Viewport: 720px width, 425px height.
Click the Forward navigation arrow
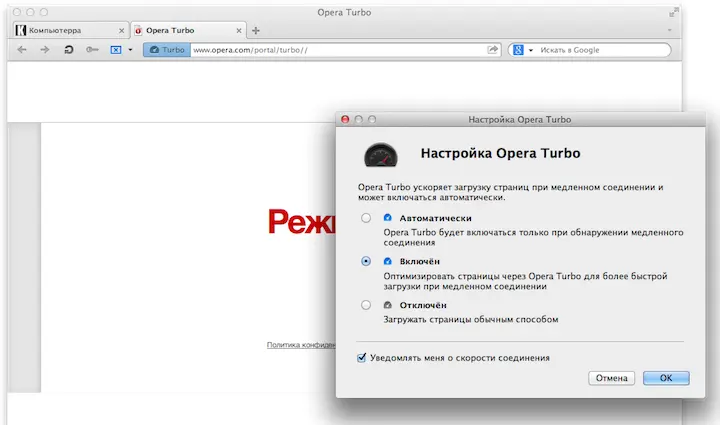coord(45,50)
